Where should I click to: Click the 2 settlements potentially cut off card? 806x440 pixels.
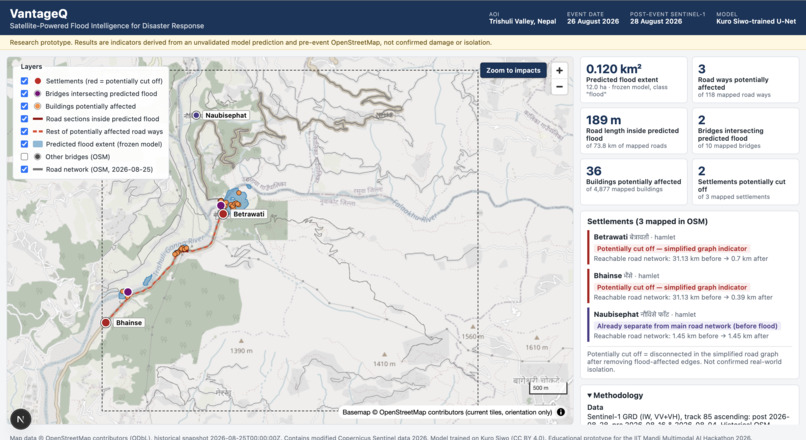(745, 181)
